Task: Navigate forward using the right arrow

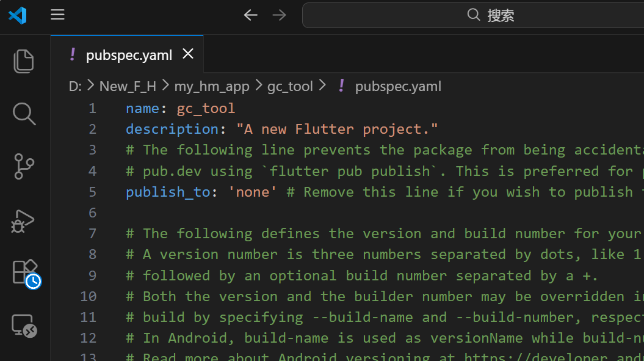Action: click(279, 15)
